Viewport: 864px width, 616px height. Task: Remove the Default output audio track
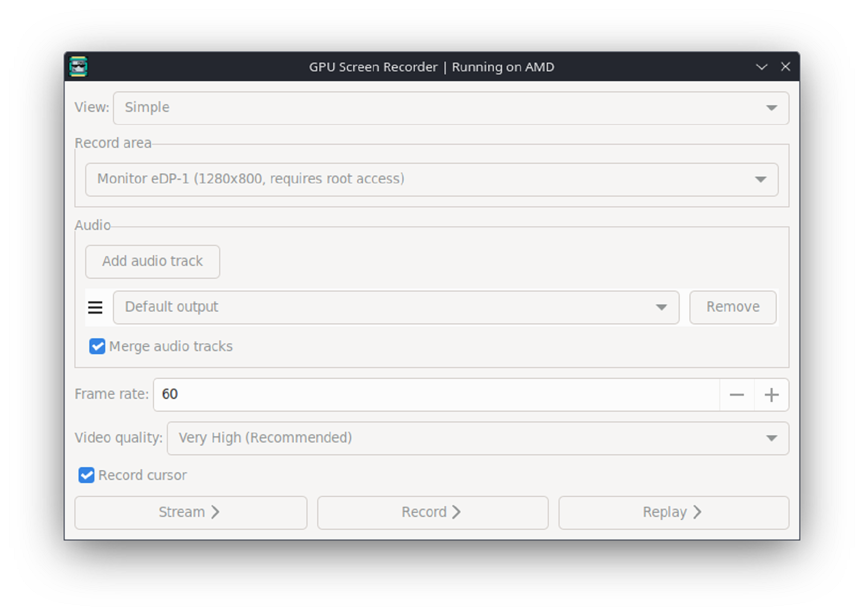click(x=733, y=307)
